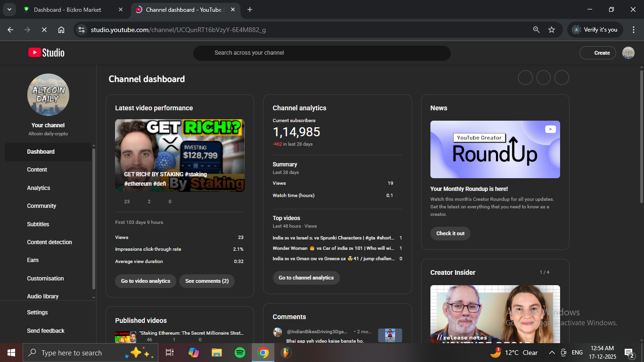644x362 pixels.
Task: Go to Content in the sidebar
Action: coord(37,170)
